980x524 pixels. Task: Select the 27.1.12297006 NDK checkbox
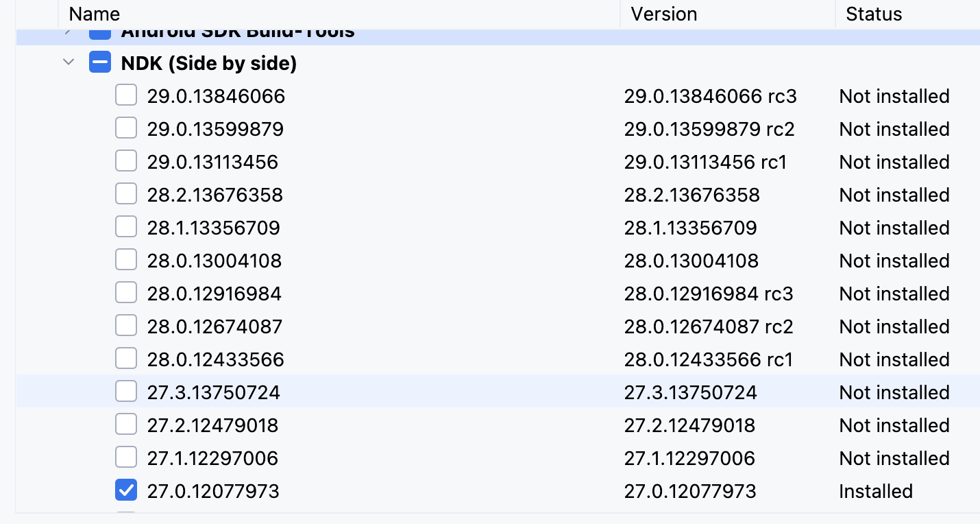pos(126,457)
